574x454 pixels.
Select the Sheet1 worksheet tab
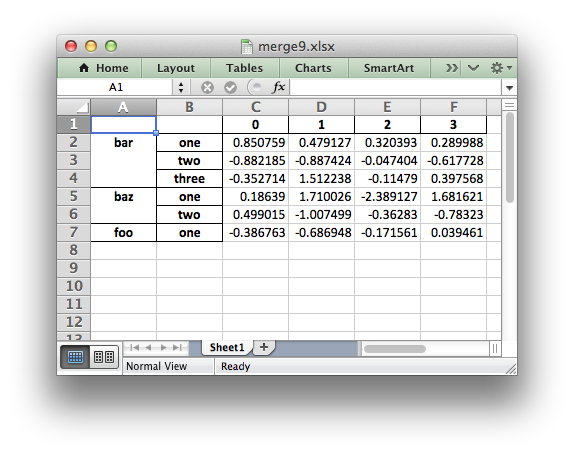227,347
